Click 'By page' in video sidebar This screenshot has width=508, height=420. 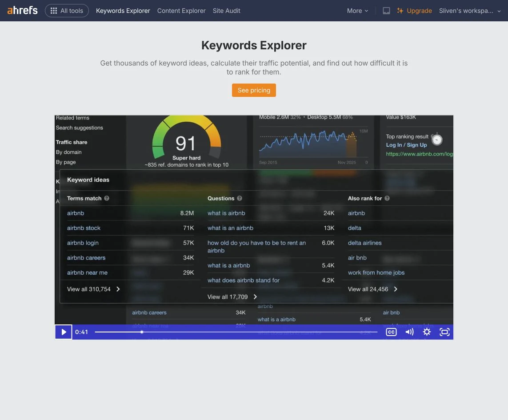point(66,162)
